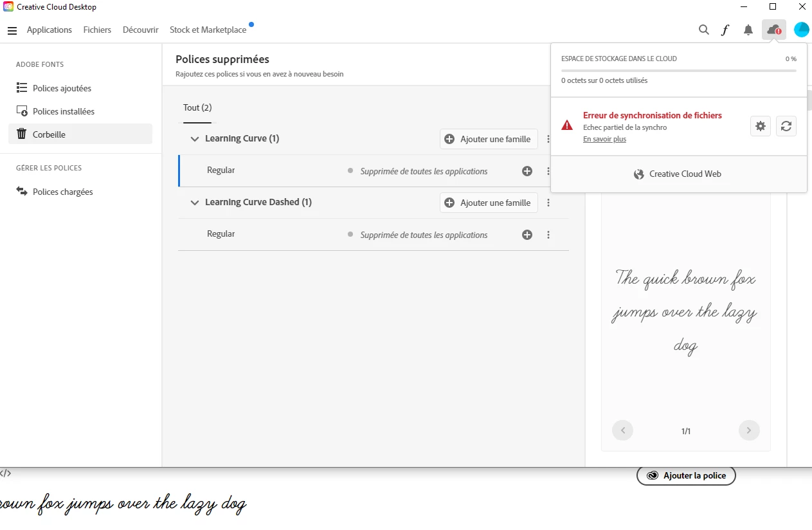Click 0 octets sur 0 octets utilisés text
This screenshot has height=530, width=812.
[x=604, y=80]
